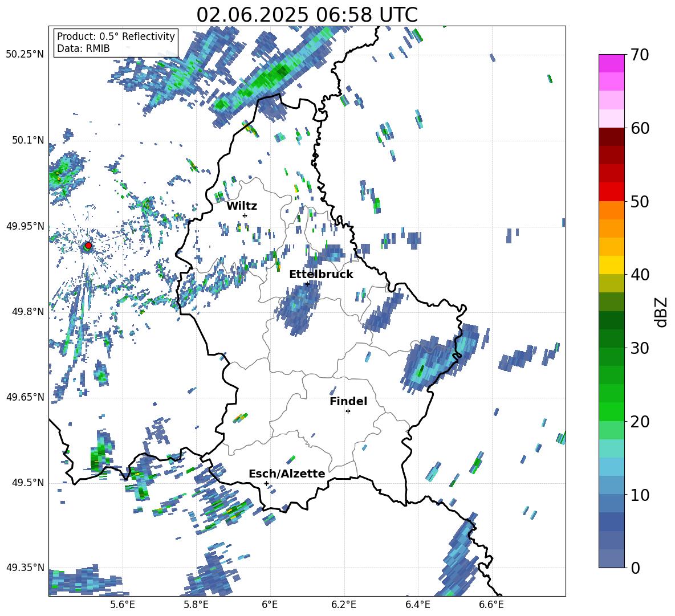Click the 6°E longitude label
Image resolution: width=675 pixels, height=616 pixels.
point(270,605)
